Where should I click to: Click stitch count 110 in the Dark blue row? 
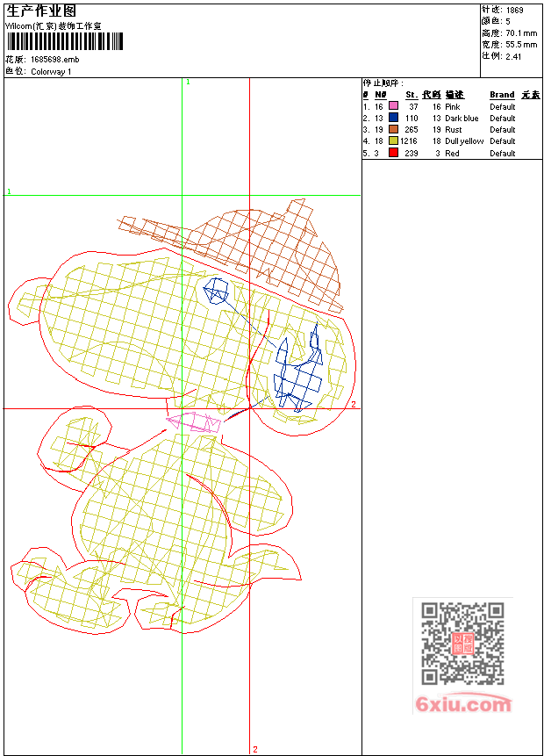[411, 119]
